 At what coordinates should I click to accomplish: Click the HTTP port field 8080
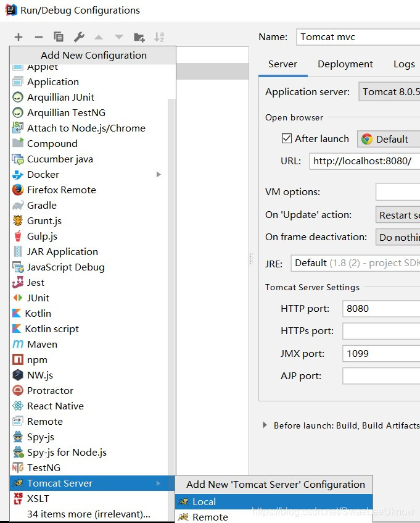pos(381,309)
